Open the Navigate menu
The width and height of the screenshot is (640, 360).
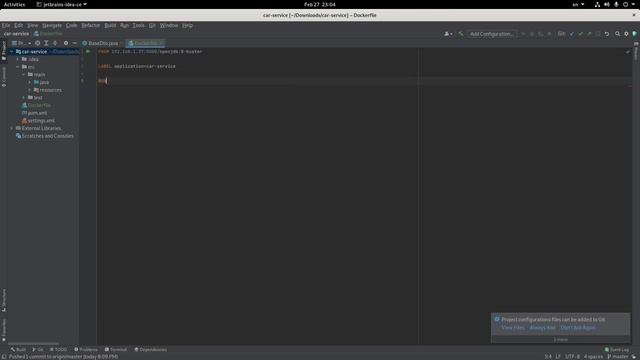coord(52,25)
